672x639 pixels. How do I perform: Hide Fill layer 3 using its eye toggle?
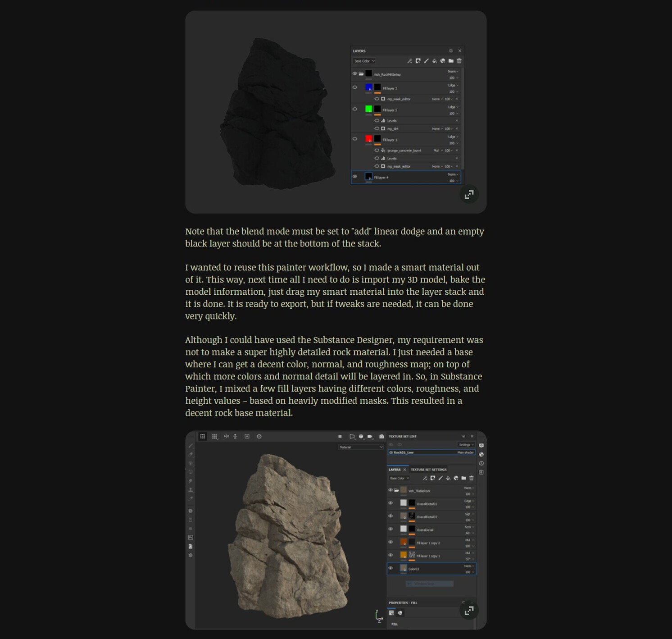click(x=355, y=87)
